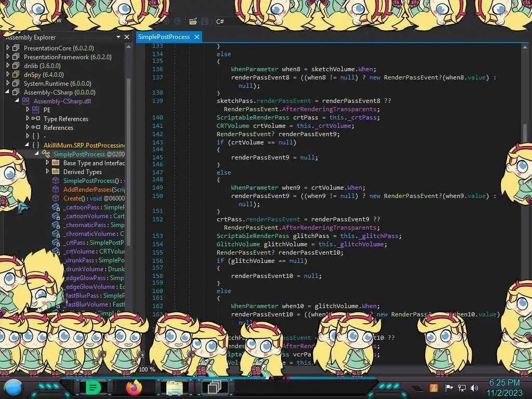
Task: Expand the PresentationCore (6.0.2.0) node
Action: point(8,47)
